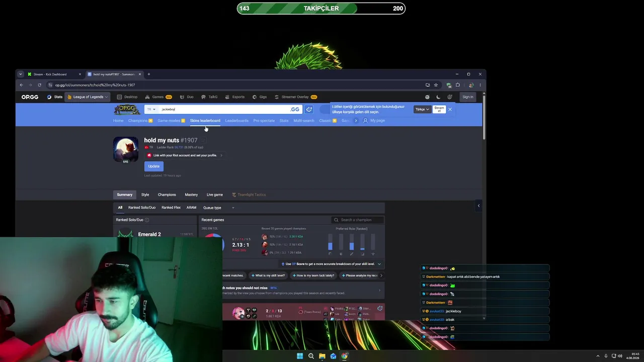Screen dimensions: 644x362
Task: Close the language selection banner
Action: tap(450, 109)
